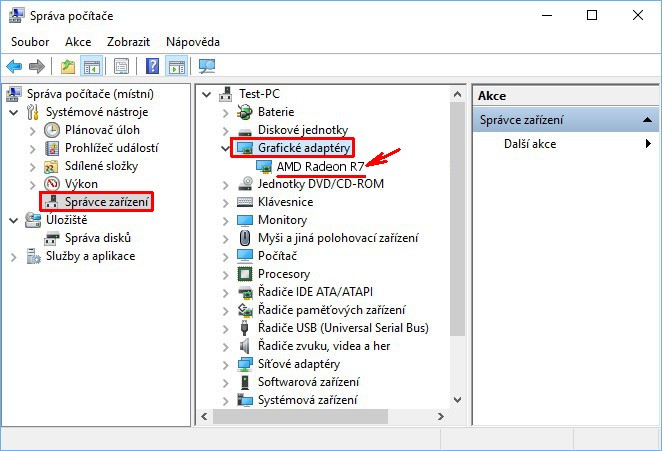Screen dimensions: 662x451
Task: Open the Soubor menu
Action: [31, 42]
